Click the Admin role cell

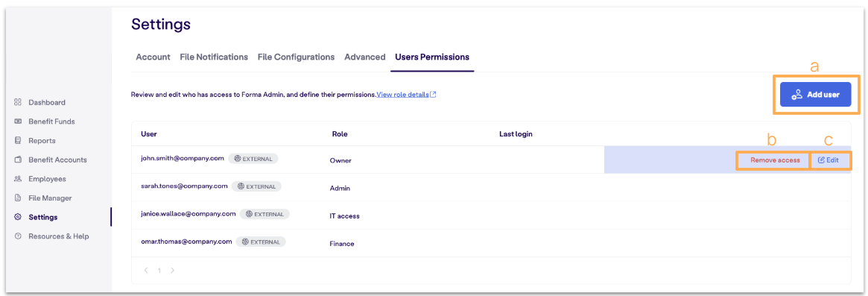pyautogui.click(x=340, y=189)
